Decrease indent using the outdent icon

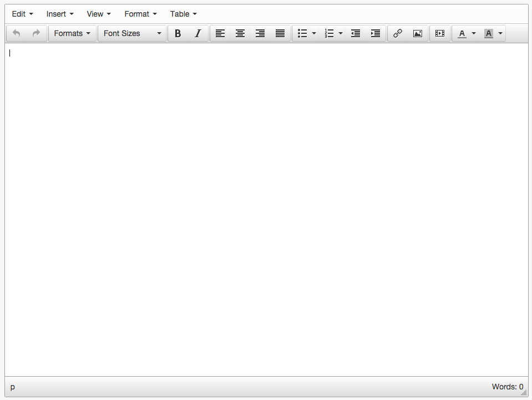point(356,33)
